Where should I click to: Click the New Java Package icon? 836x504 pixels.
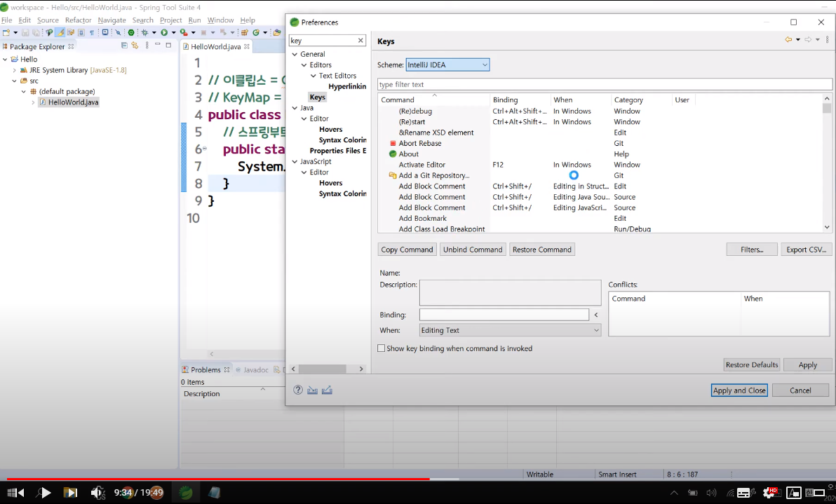244,32
